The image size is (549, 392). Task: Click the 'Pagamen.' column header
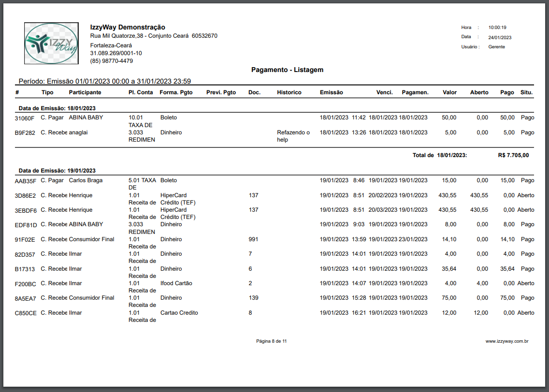415,92
